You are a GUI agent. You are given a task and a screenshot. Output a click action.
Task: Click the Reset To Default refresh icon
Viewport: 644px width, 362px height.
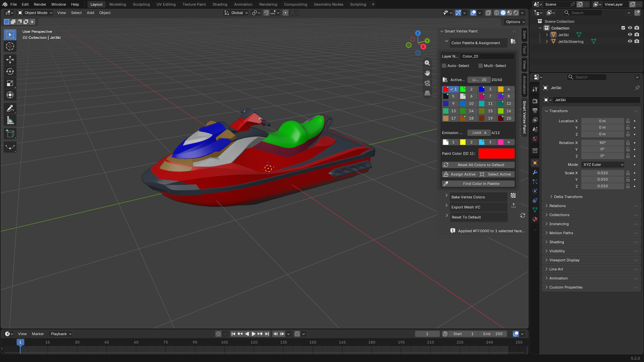(523, 216)
